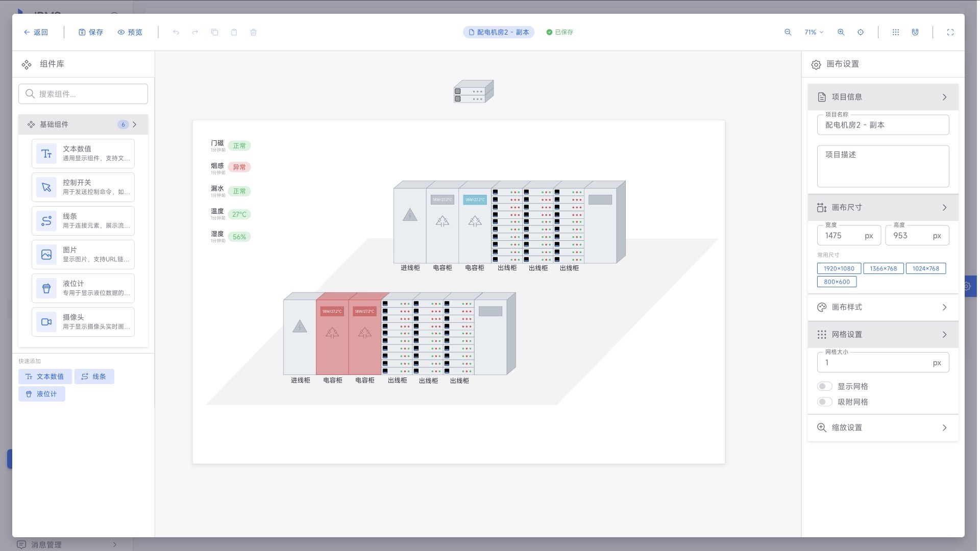The height and width of the screenshot is (551, 980).
Task: Choose the 1920×1080 canvas size preset
Action: point(839,268)
